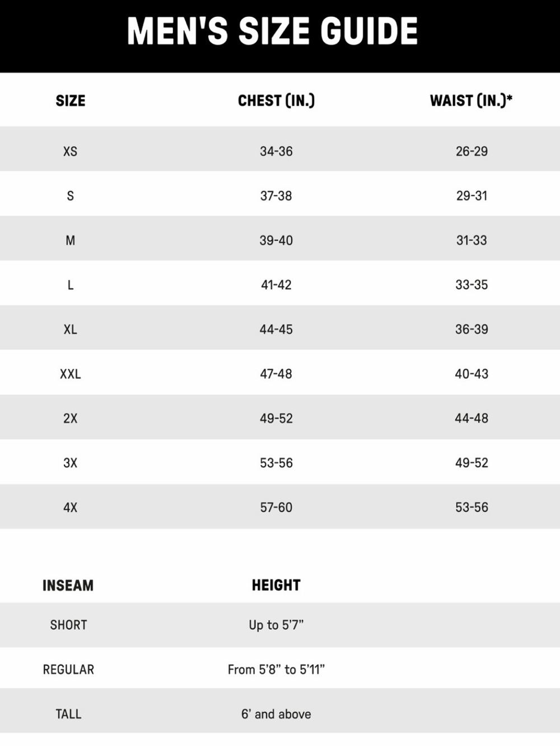Screen dimensions: 560x747
Task: Click height text From 5'8" to 5'11"
Action: (x=276, y=670)
